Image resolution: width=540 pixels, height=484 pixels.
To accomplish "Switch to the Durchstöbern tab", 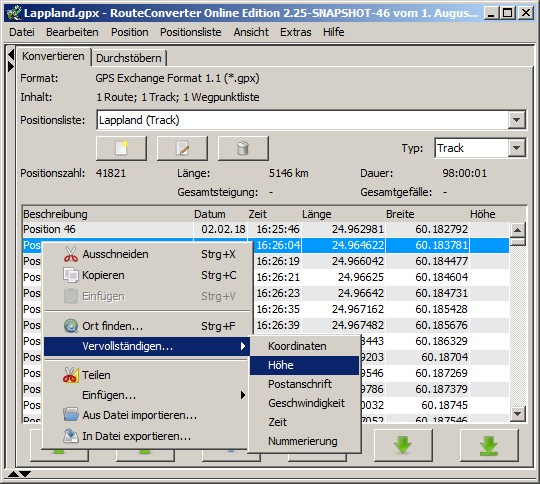I will click(129, 58).
